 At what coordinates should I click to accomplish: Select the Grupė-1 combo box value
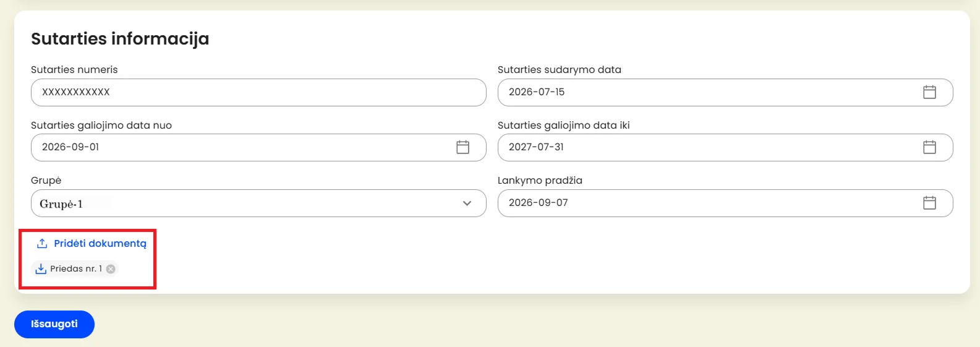(x=258, y=203)
